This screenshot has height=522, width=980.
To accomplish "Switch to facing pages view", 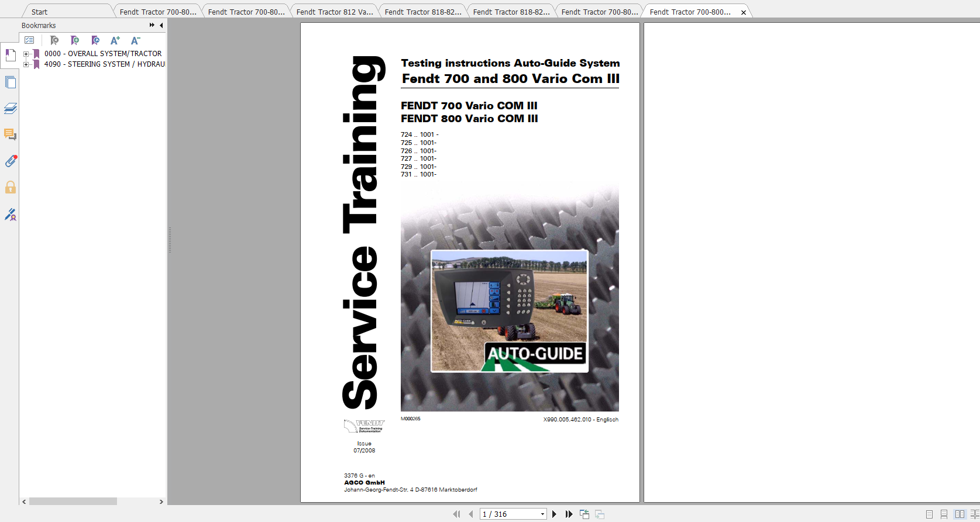I will pyautogui.click(x=960, y=514).
